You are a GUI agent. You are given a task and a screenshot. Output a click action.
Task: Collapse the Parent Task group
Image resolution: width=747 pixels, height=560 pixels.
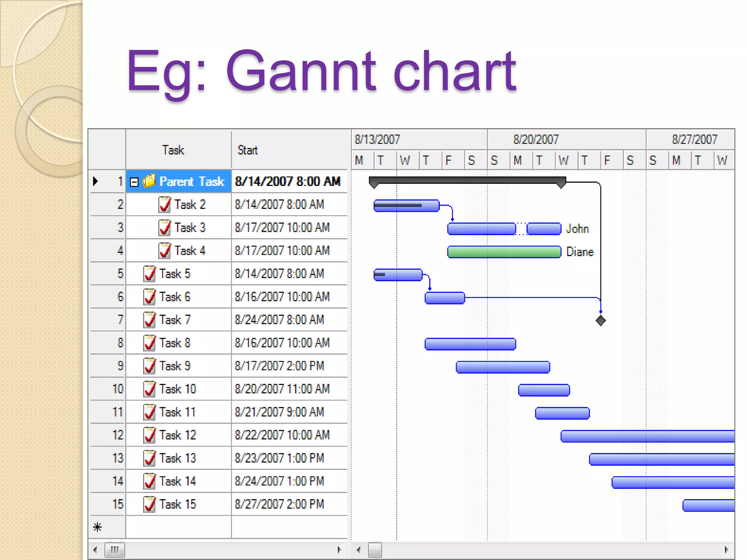(x=134, y=182)
